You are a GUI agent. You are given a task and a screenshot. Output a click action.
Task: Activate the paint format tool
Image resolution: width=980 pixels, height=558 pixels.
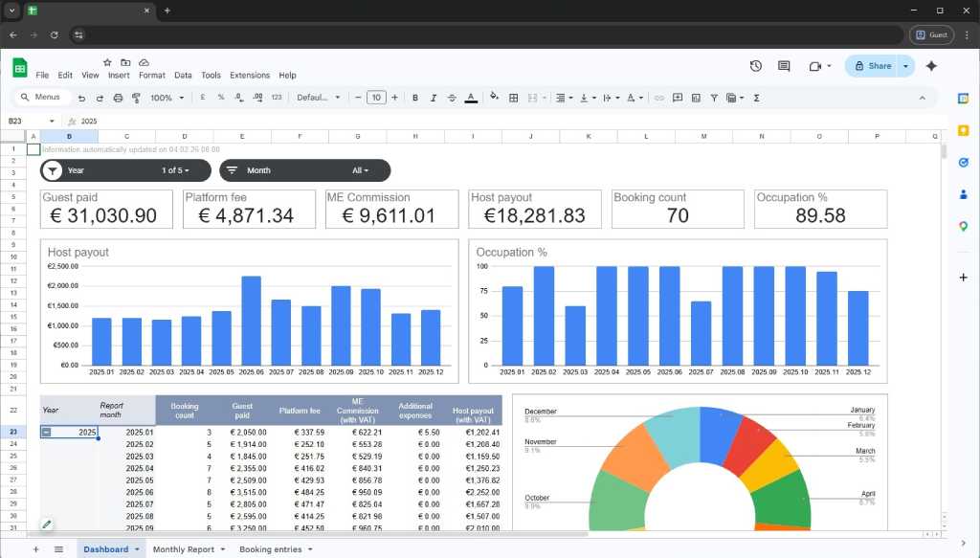point(136,98)
